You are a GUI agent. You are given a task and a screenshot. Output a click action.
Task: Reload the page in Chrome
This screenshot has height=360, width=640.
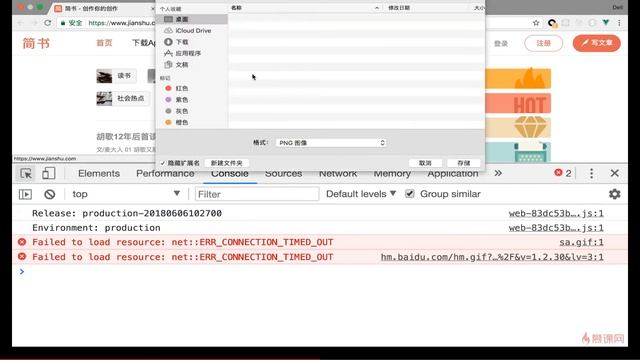click(48, 23)
